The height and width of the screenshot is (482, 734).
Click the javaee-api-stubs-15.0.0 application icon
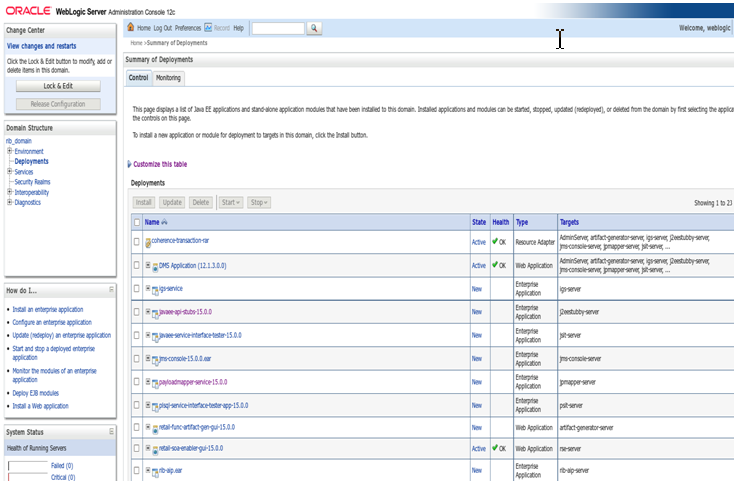tap(155, 314)
